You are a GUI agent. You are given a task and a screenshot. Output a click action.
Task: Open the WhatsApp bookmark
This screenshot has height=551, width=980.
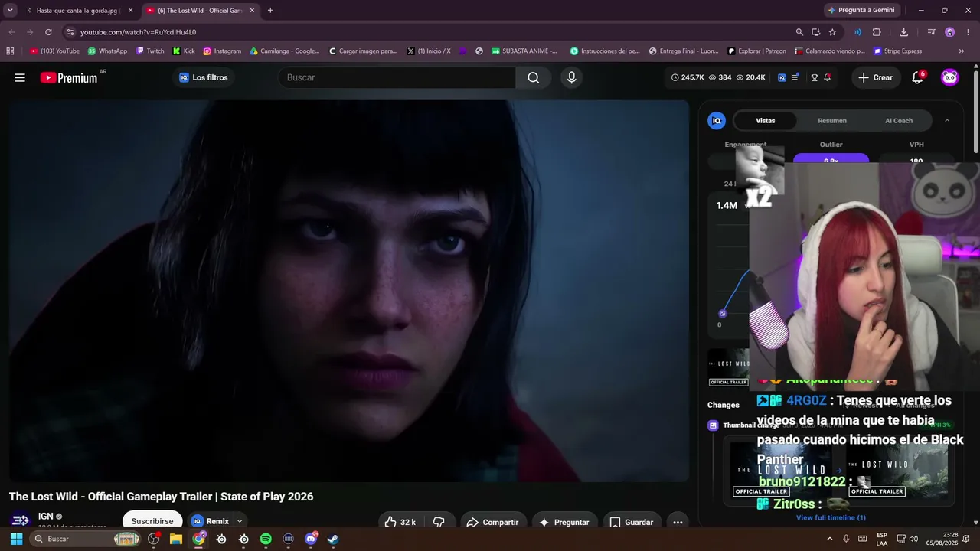coord(107,51)
